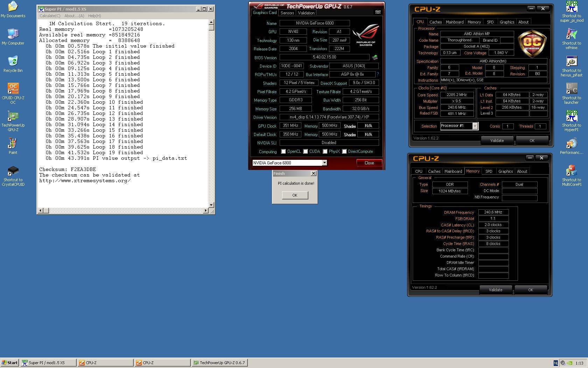The width and height of the screenshot is (588, 368).
Task: Enable the DirectCompute checkbox
Action: click(344, 151)
